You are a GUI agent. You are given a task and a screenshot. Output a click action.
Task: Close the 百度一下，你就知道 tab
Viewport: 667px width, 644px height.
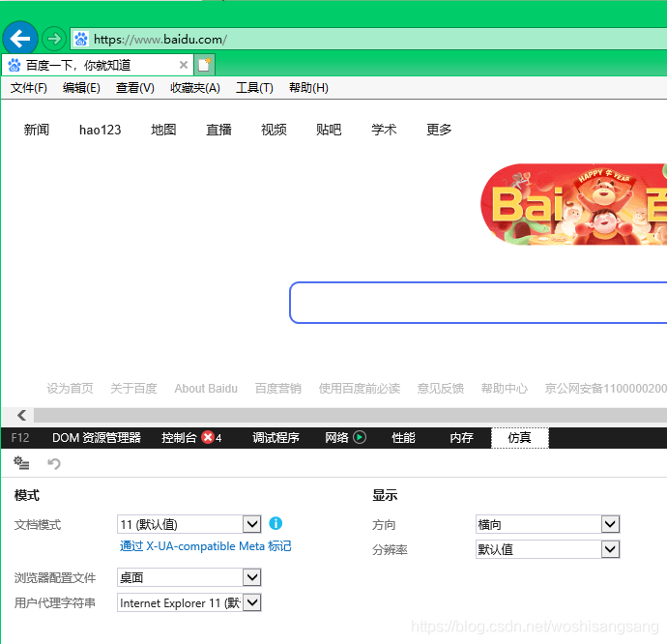[184, 65]
